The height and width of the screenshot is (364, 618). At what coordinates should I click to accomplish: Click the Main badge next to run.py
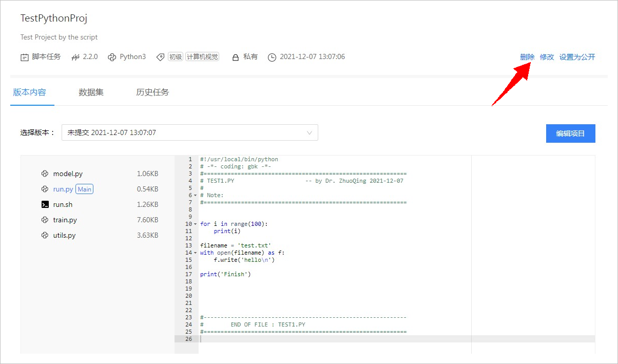click(x=85, y=189)
